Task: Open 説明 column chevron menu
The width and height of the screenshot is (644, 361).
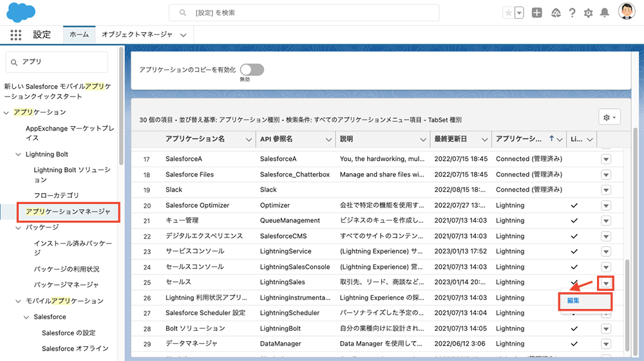Action: point(423,140)
